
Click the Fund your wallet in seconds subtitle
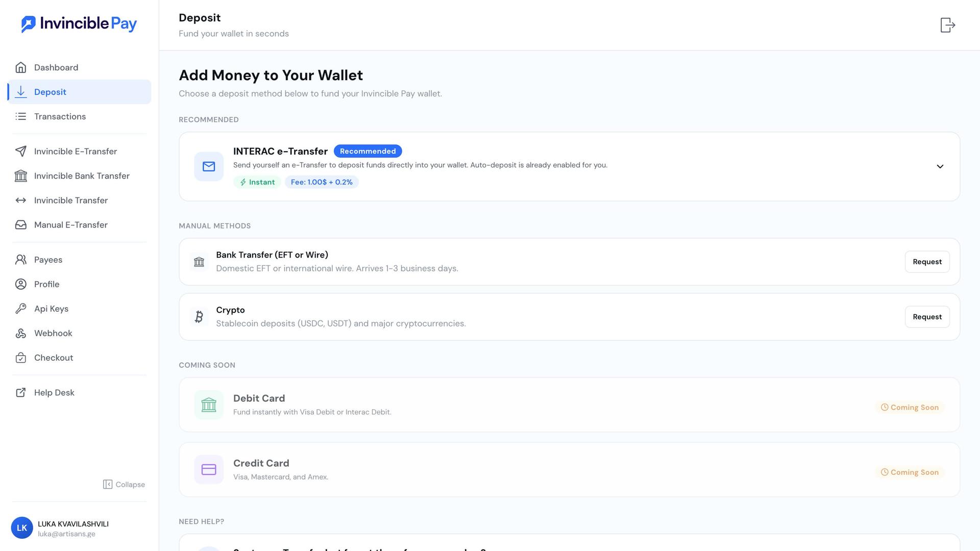tap(234, 34)
